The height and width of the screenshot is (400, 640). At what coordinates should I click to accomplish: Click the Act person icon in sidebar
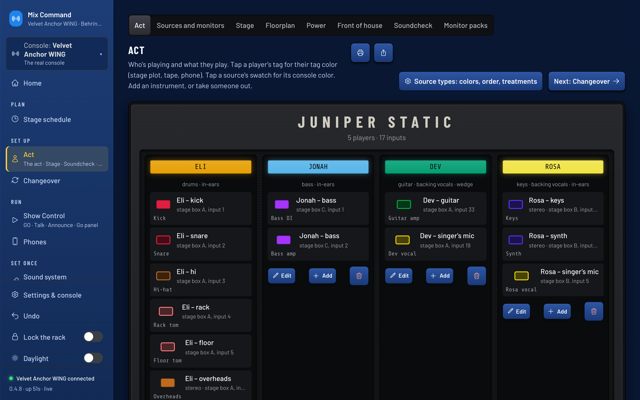15,159
